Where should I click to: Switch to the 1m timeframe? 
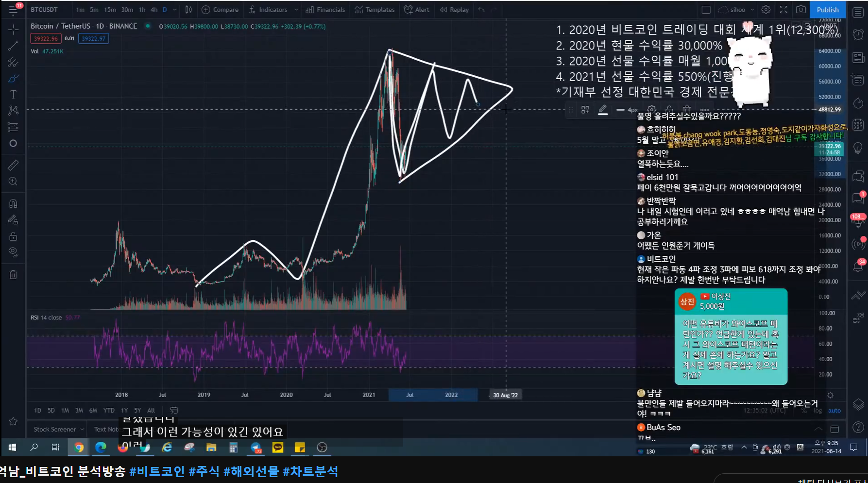click(80, 10)
